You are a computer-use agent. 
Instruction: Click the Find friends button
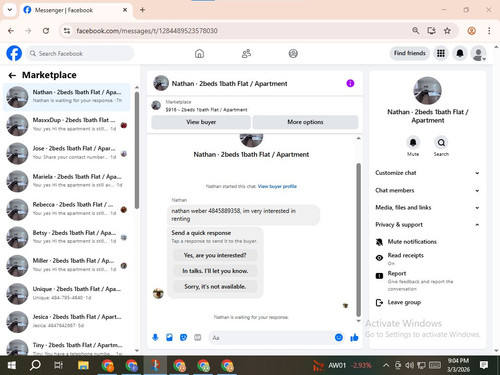coord(410,53)
